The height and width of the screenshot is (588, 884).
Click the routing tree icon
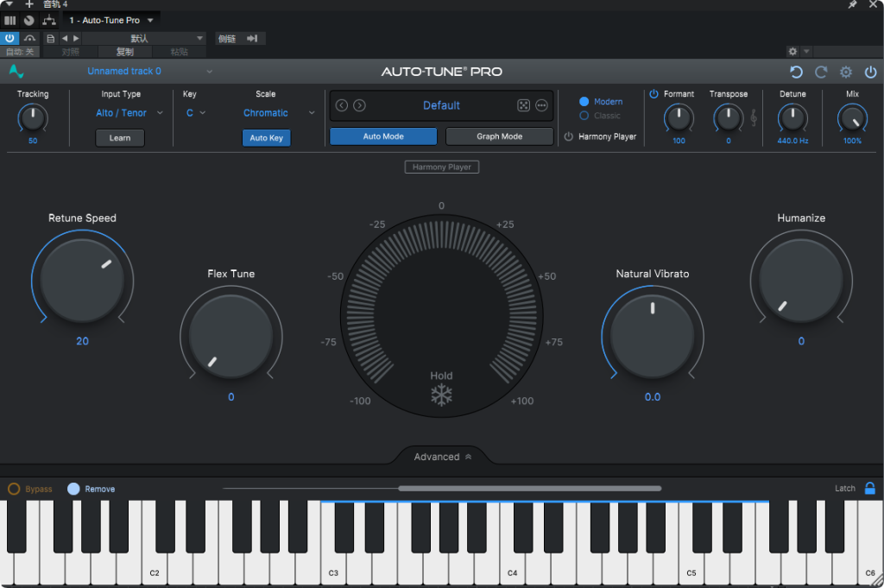pyautogui.click(x=49, y=21)
